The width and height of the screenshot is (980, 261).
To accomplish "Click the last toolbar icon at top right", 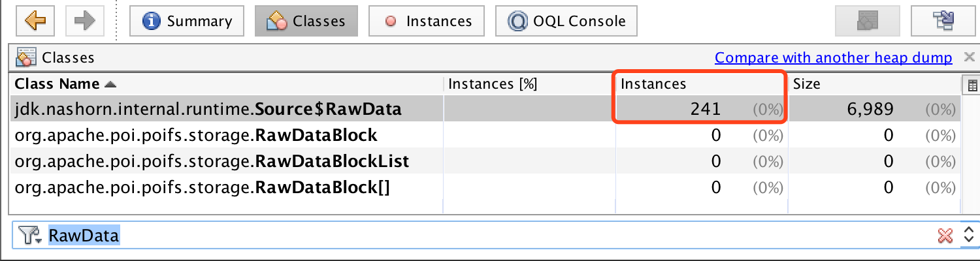I will pos(944,21).
